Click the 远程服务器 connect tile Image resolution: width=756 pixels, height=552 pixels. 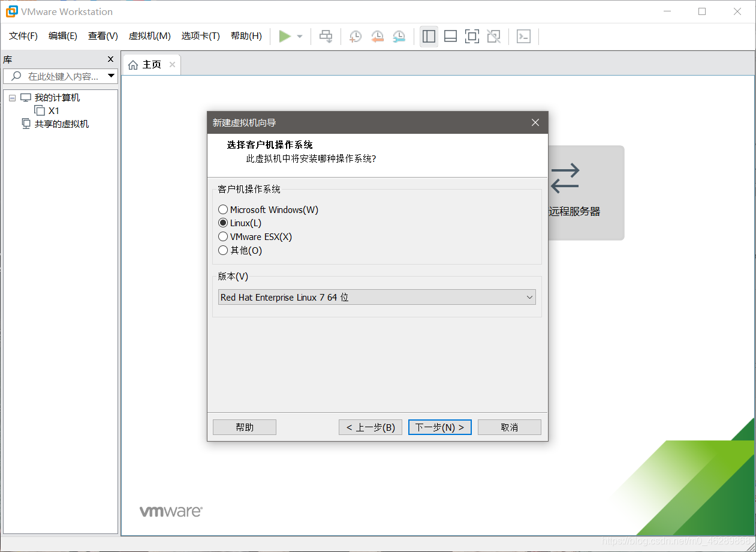[585, 193]
